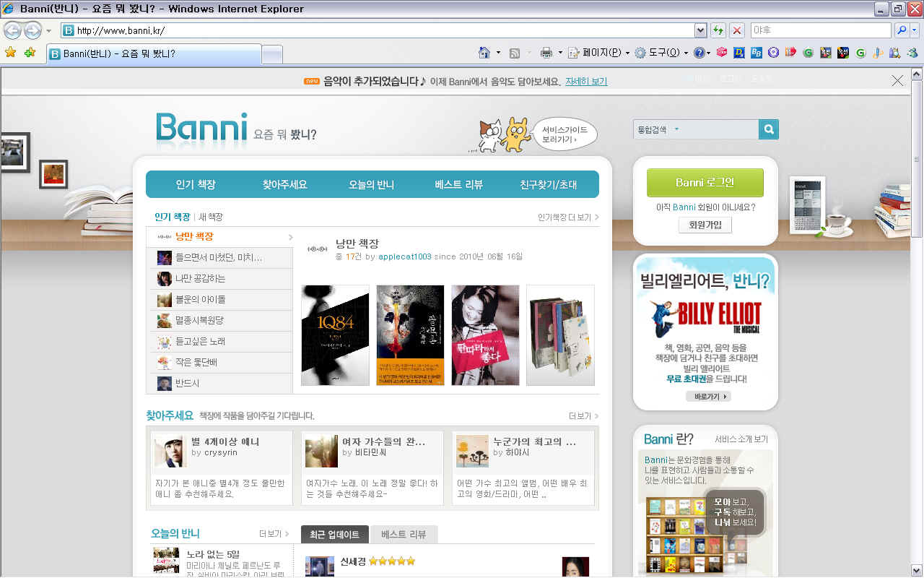Screen dimensions: 924x578
Task: Select 들으면서 미쳤던, 미치… list item
Action: click(219, 258)
